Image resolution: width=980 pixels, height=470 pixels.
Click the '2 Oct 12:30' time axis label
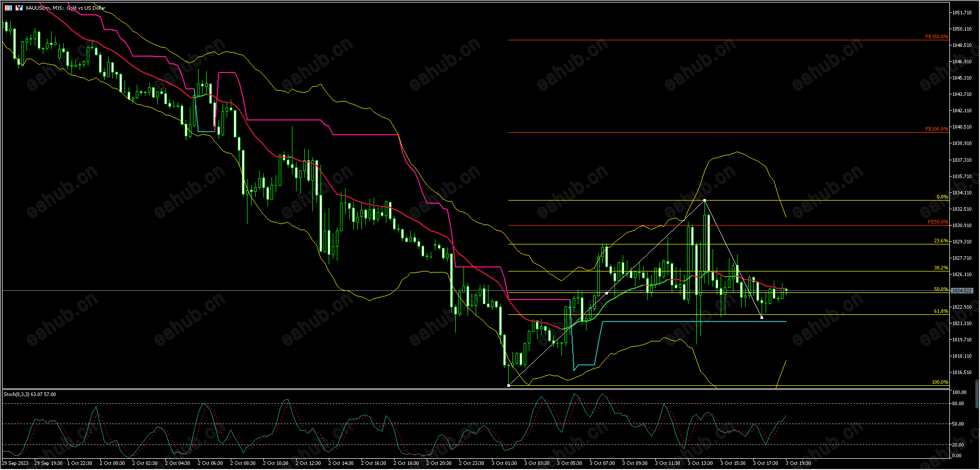coord(308,463)
